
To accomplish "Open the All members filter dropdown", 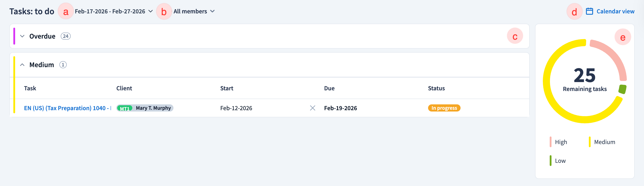I will pyautogui.click(x=194, y=11).
